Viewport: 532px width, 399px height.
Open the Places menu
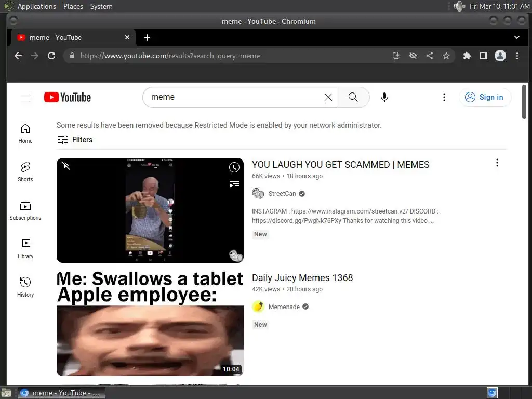point(73,6)
